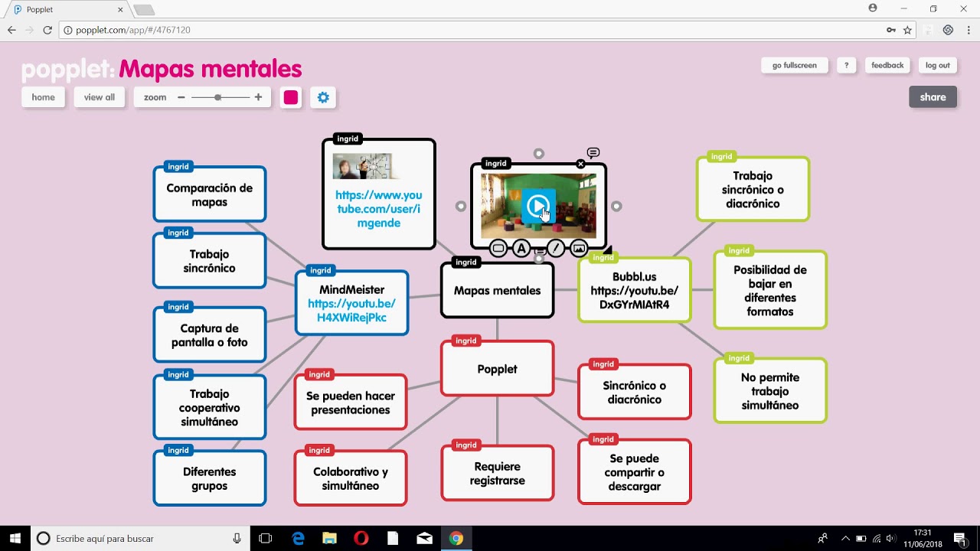This screenshot has height=551, width=980.
Task: Select the Bubbl.us green popple
Action: click(635, 291)
